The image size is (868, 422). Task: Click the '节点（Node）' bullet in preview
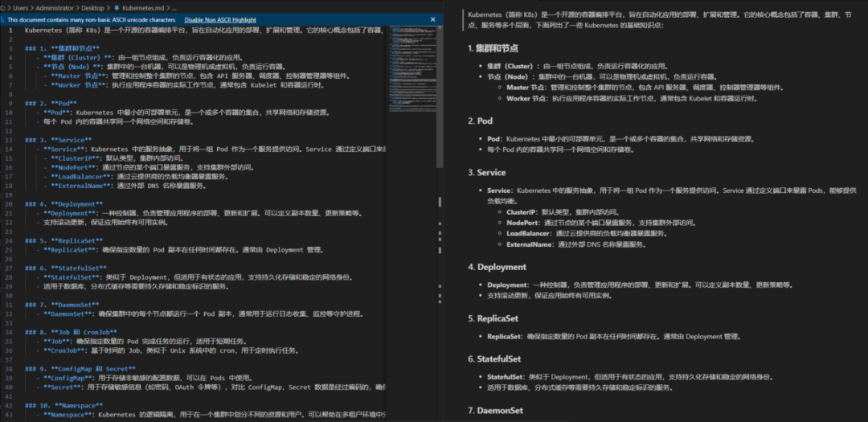pyautogui.click(x=602, y=76)
